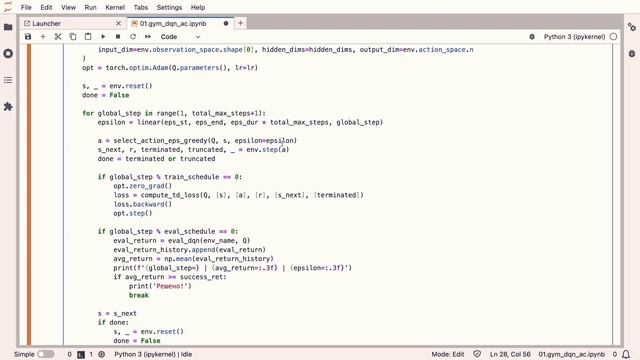
Task: Open the Edit menu
Action: pos(46,7)
